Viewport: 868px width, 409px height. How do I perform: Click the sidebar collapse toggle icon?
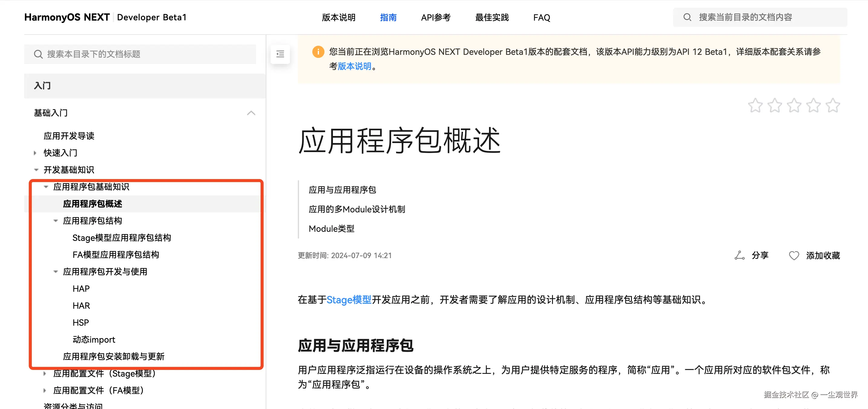click(x=280, y=54)
